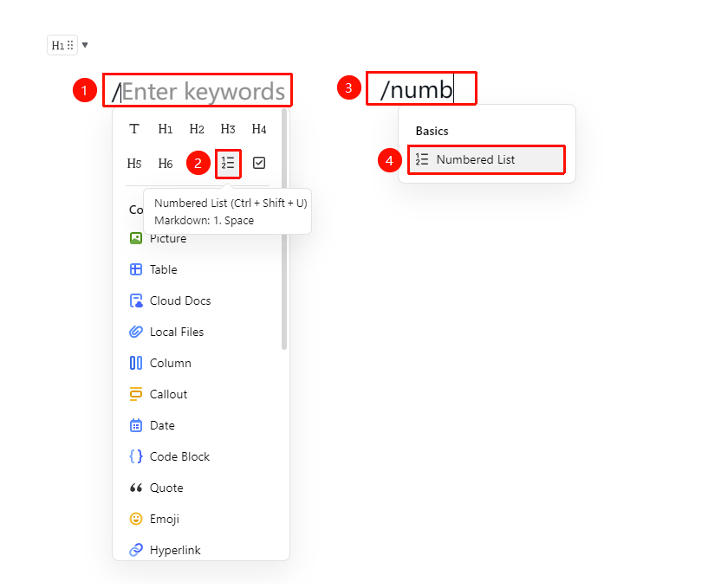Choose the H1 heading icon in slash menu

tap(166, 129)
